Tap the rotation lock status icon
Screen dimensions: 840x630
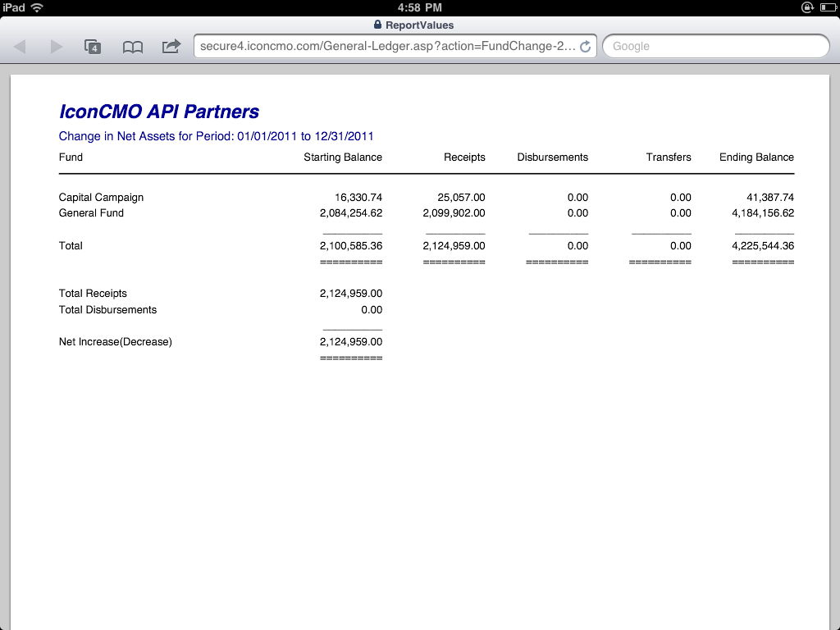pyautogui.click(x=807, y=7)
